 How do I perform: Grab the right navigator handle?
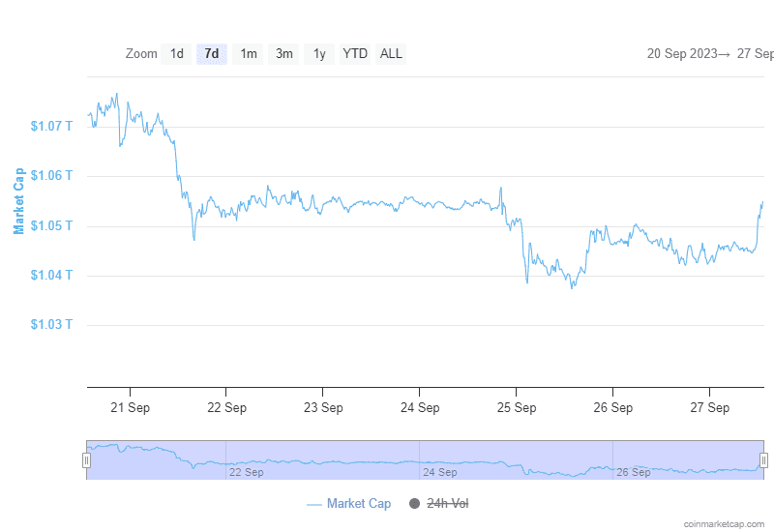coord(763,460)
